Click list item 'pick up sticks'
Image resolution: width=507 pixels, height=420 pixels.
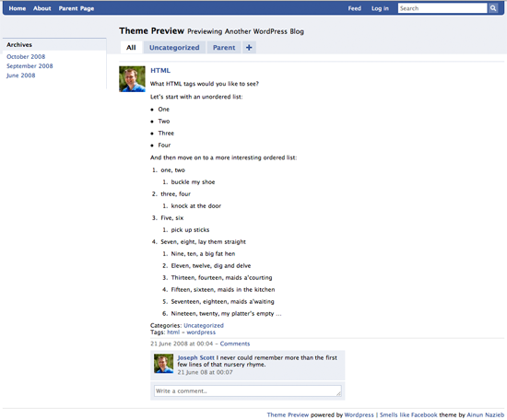pyautogui.click(x=190, y=229)
